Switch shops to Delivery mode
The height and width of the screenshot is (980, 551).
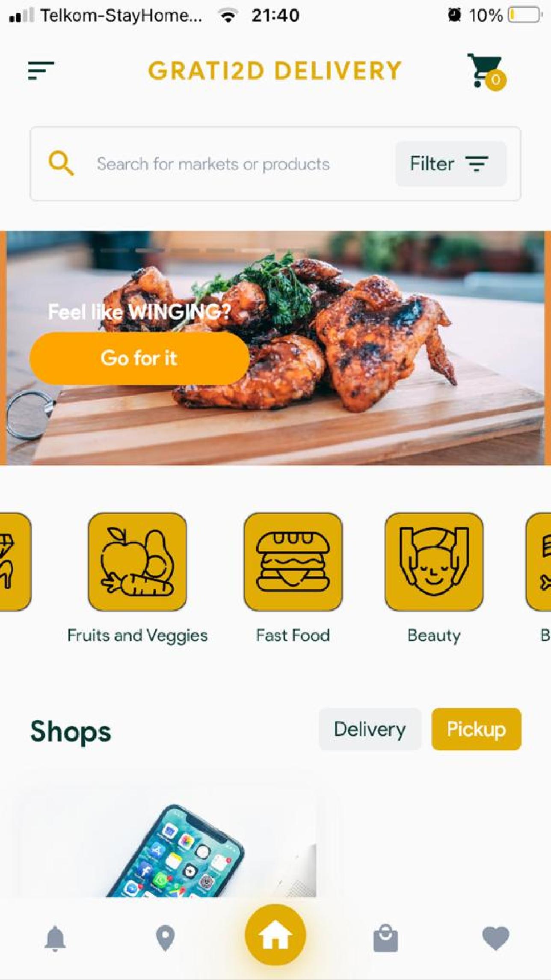370,729
